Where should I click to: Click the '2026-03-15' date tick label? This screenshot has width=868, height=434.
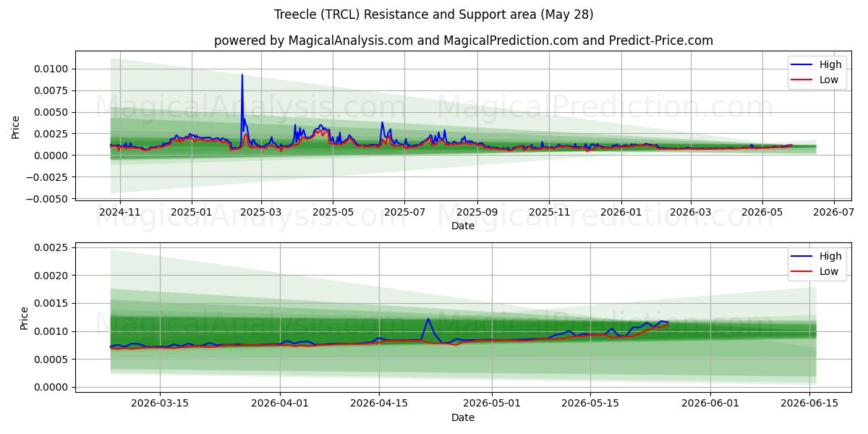tap(159, 404)
